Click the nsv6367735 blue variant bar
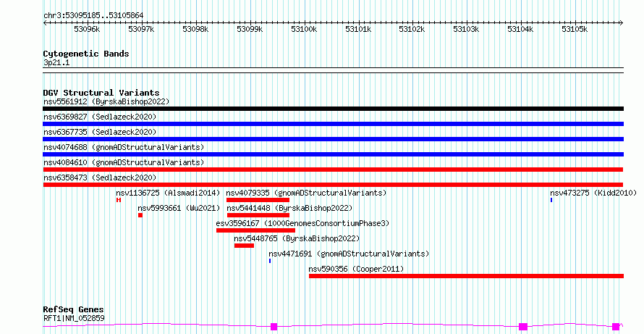 click(333, 139)
